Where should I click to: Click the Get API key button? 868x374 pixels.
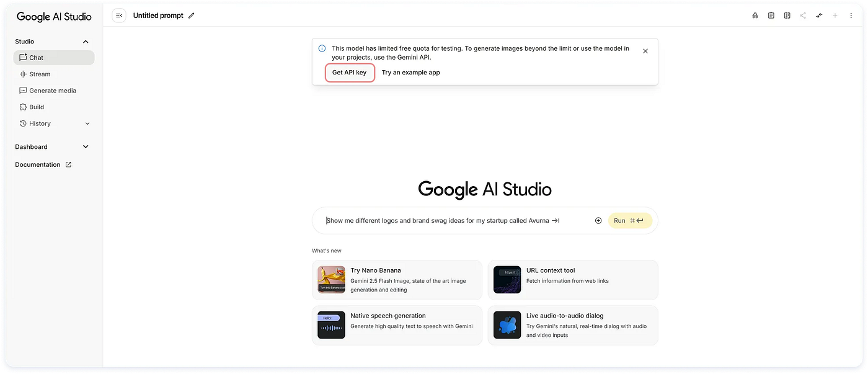coord(350,73)
